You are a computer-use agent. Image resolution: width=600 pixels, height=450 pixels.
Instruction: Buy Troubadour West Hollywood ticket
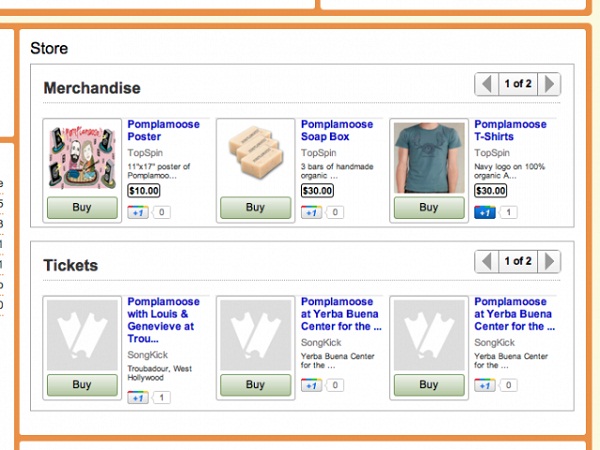(82, 385)
